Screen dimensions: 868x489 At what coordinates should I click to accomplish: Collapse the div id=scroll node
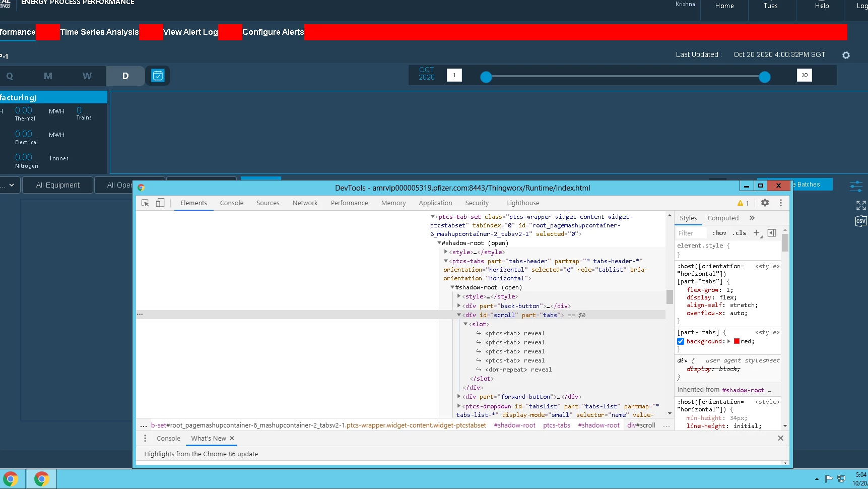(x=459, y=315)
